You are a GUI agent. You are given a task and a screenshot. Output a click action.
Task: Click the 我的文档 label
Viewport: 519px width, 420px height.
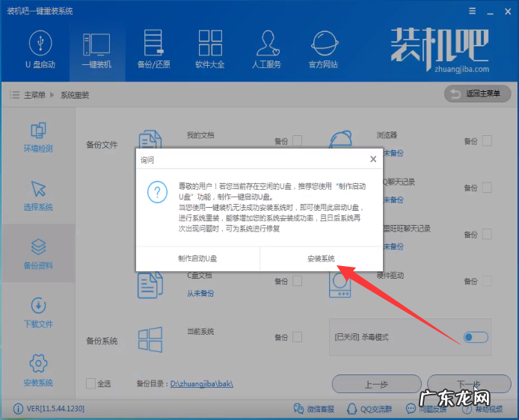(200, 135)
